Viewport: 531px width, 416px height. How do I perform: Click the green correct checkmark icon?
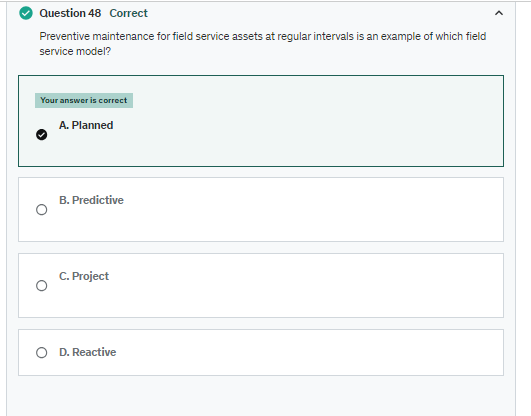tap(26, 13)
